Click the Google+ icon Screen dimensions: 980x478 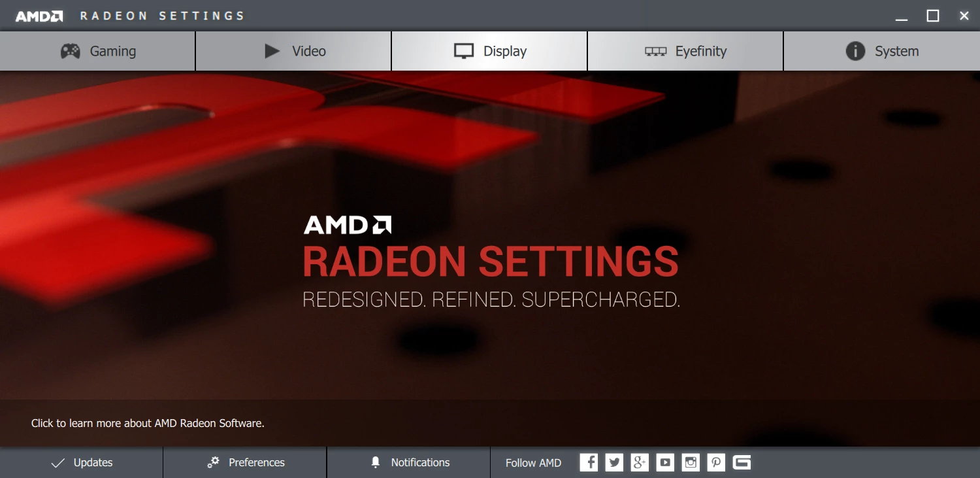point(640,462)
